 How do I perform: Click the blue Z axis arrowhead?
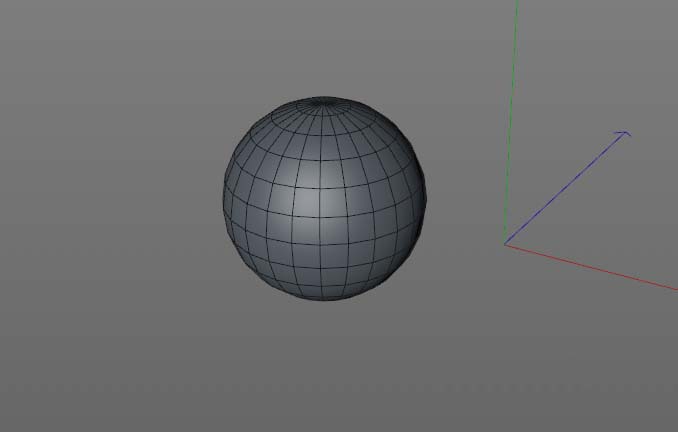tap(624, 134)
